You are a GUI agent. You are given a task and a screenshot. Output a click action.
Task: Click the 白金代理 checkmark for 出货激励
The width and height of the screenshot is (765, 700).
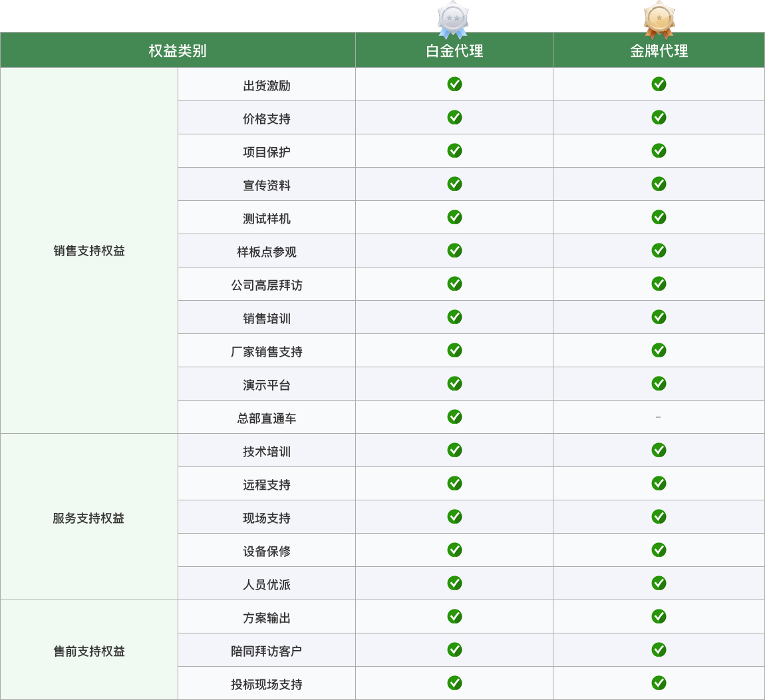click(x=454, y=84)
